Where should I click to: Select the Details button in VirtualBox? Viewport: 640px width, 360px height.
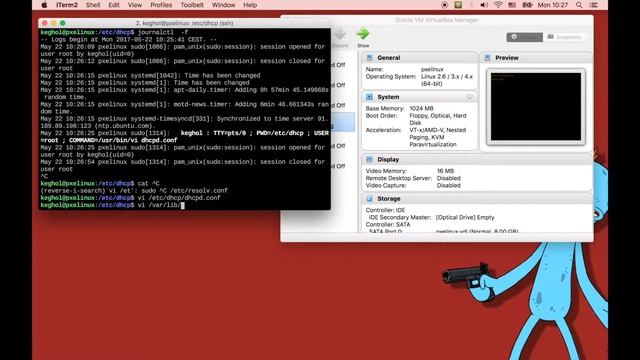pos(524,37)
